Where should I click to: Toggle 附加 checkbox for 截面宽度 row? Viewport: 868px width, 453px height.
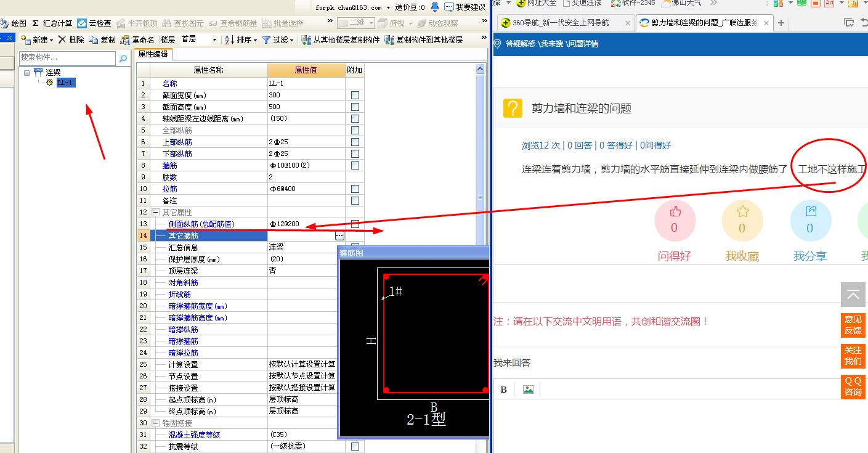(355, 95)
